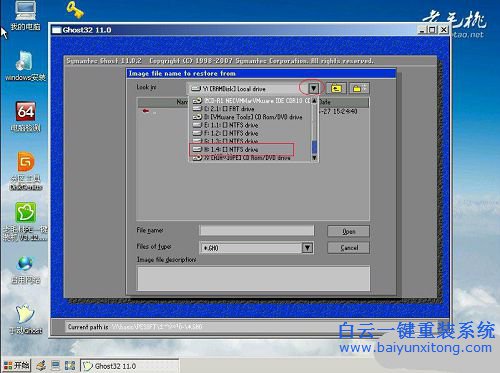Viewport: 500px width, 373px height.
Task: Click the third quick-launch taskbar icon
Action: (70, 366)
